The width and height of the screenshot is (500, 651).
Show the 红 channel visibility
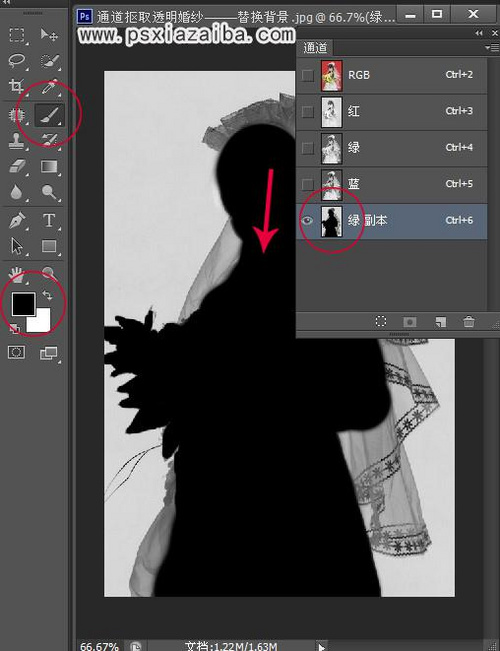[307, 111]
